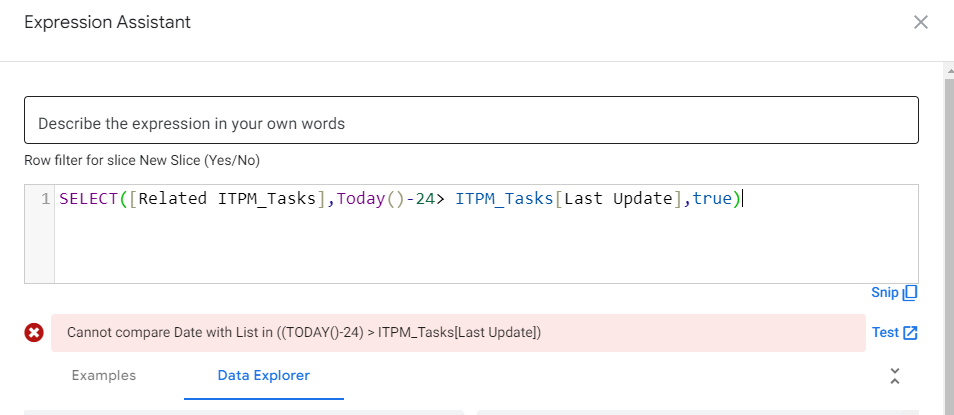
Task: Close the Expression Assistant dialog
Action: [x=921, y=23]
